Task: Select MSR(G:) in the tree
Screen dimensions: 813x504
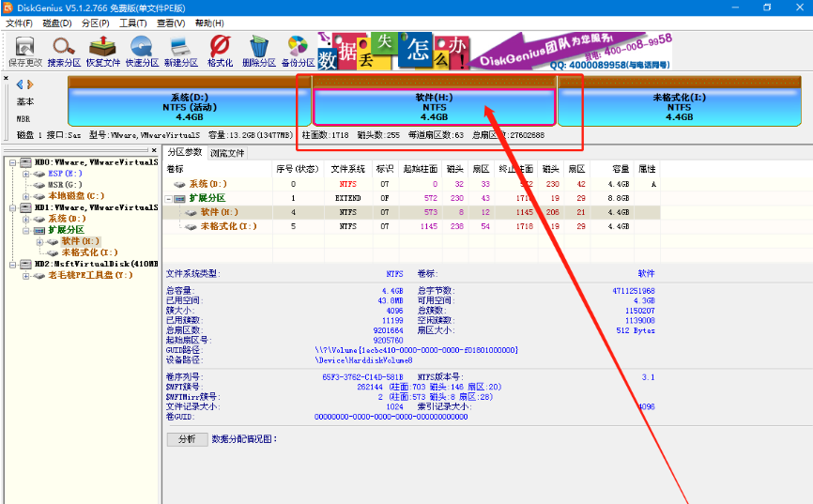Action: (x=65, y=185)
